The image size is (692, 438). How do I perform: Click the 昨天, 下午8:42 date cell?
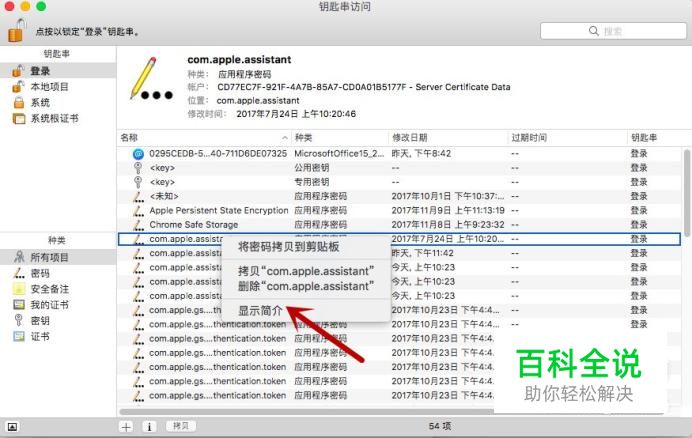coord(421,154)
